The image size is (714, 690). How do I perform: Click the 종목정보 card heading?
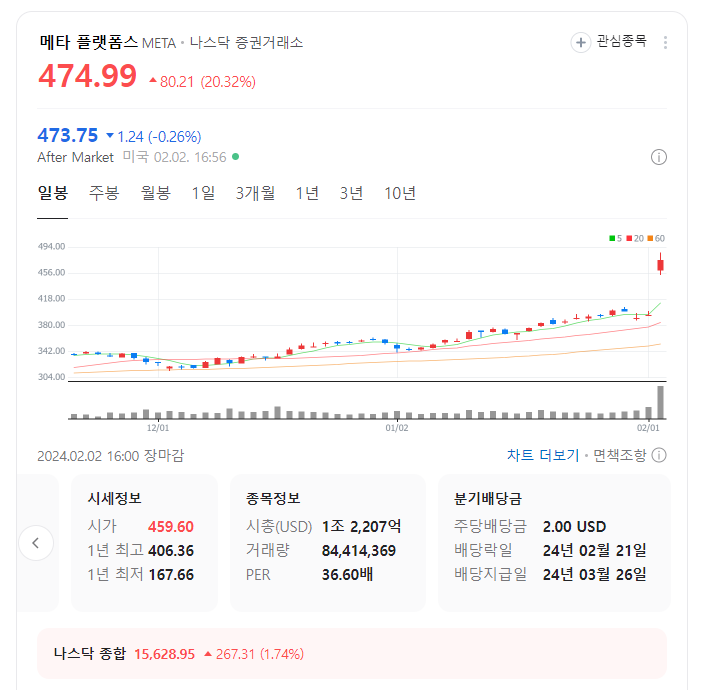click(x=273, y=498)
